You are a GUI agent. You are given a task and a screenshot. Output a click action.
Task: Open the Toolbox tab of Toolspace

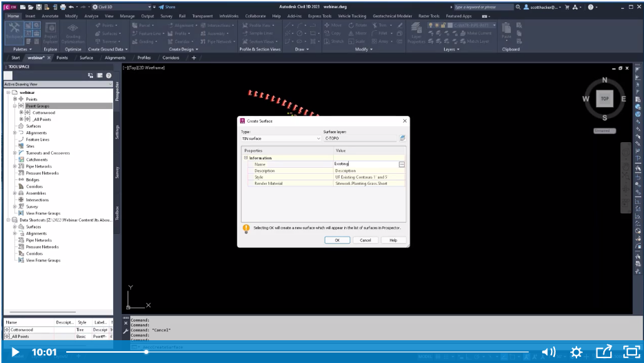[117, 213]
